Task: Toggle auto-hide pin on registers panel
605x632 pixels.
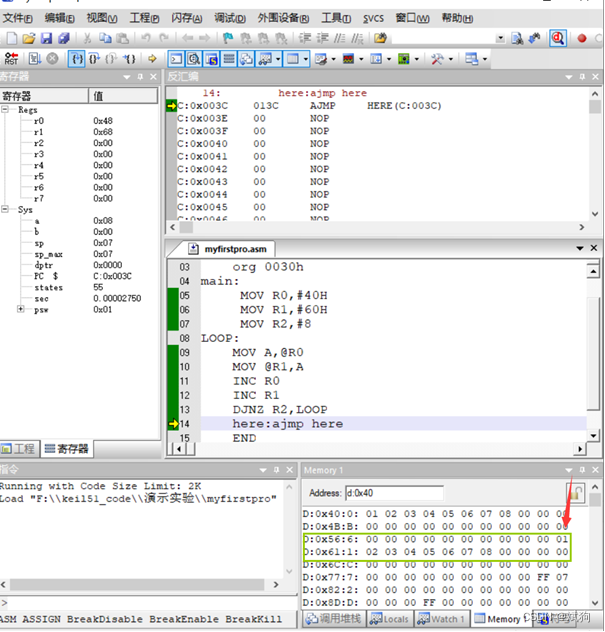Action: [140, 77]
